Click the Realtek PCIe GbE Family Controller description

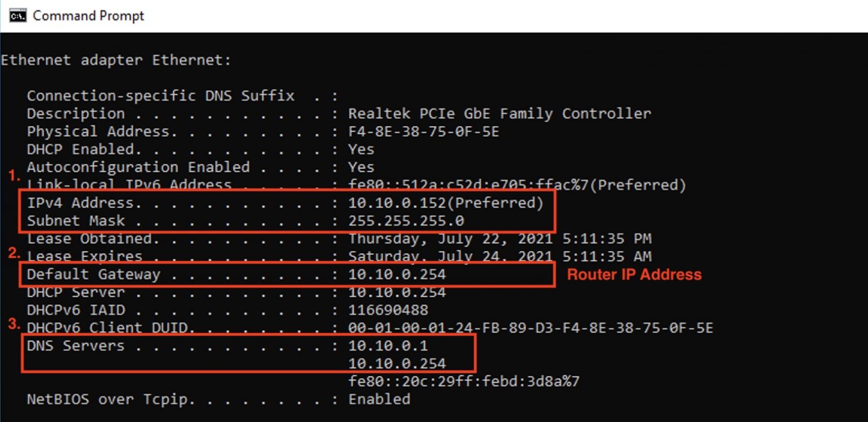pos(499,114)
